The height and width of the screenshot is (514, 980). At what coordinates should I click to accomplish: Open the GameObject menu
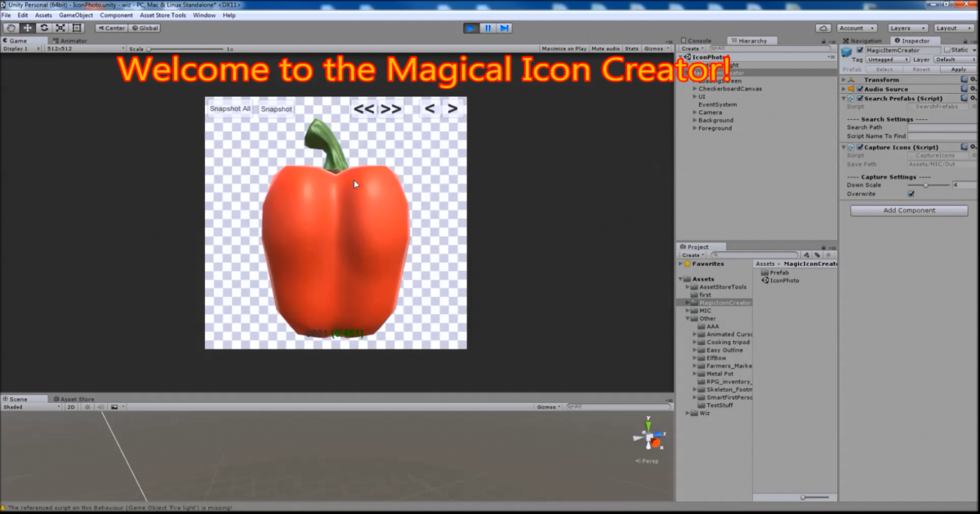tap(74, 14)
